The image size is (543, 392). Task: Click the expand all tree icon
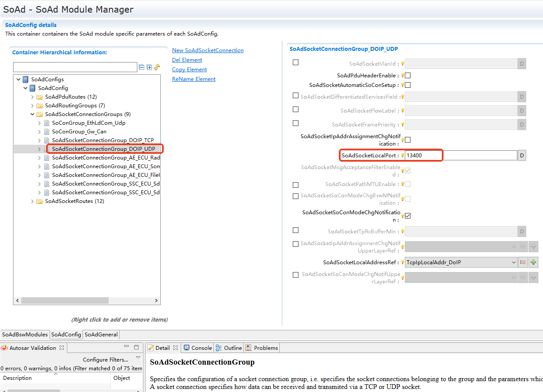tap(149, 67)
